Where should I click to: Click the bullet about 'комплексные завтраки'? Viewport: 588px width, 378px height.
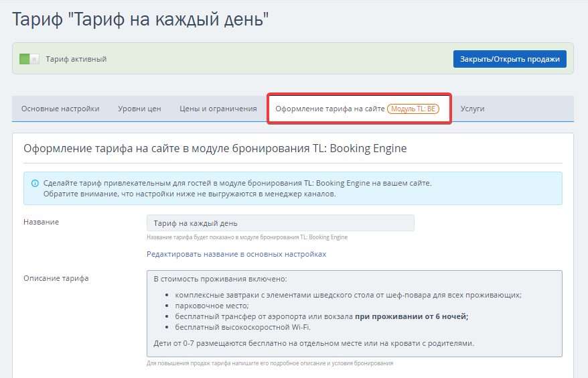pyautogui.click(x=348, y=295)
